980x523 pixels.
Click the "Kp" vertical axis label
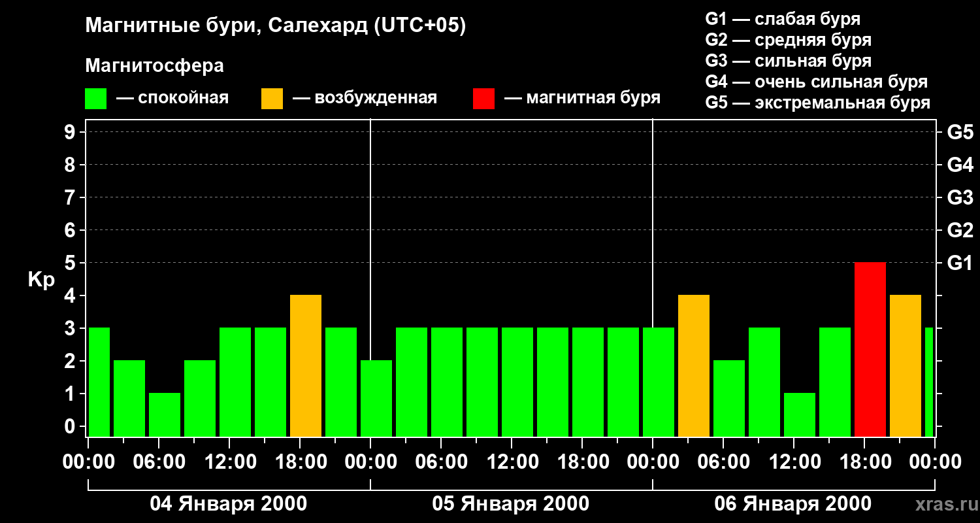coord(41,280)
